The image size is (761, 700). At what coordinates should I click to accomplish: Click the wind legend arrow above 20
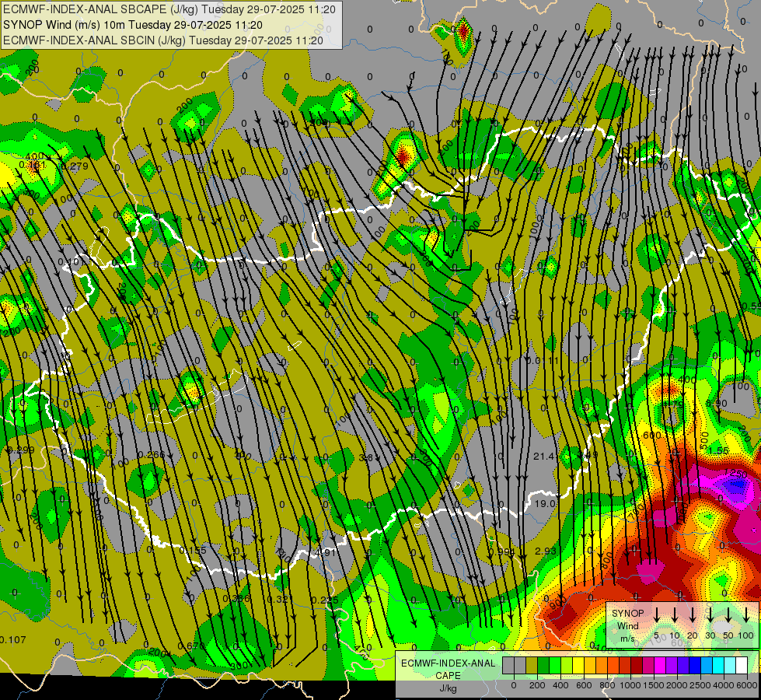[x=693, y=615]
